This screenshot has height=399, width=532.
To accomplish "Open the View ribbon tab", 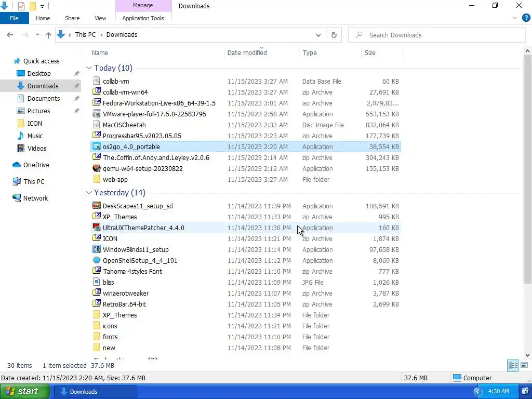I will (100, 18).
